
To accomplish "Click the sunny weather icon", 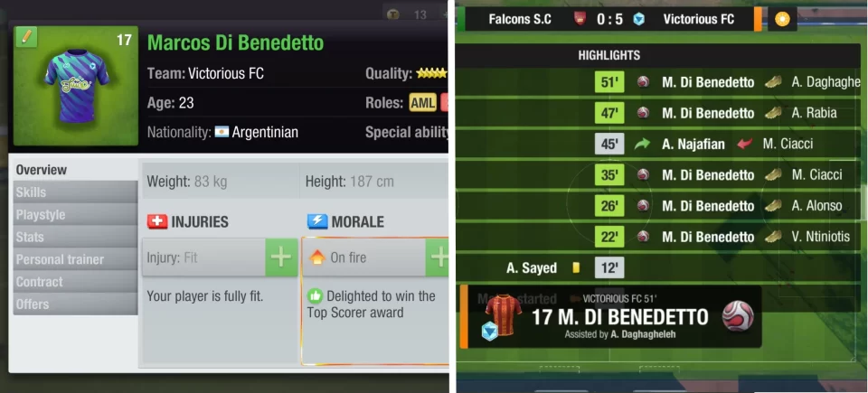I will click(781, 20).
